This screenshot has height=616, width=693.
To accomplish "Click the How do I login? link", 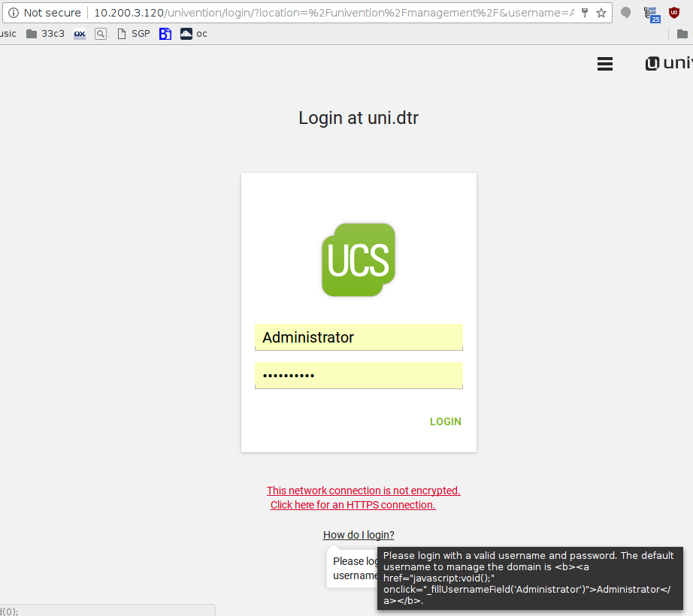I will [x=359, y=535].
